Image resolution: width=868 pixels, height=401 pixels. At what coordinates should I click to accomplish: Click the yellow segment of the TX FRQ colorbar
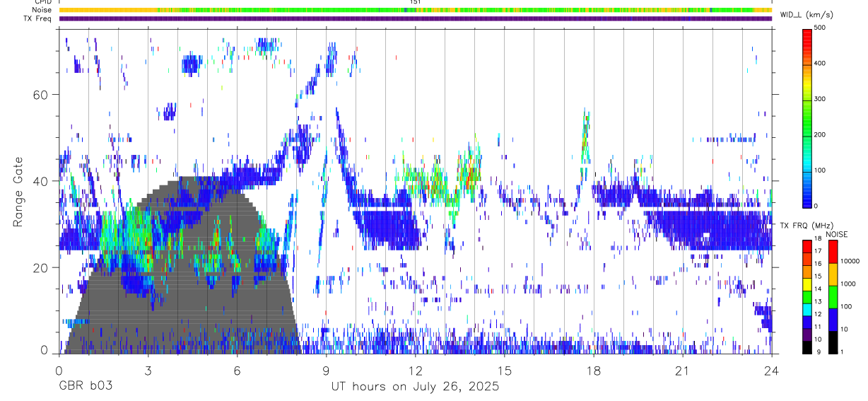(807, 284)
